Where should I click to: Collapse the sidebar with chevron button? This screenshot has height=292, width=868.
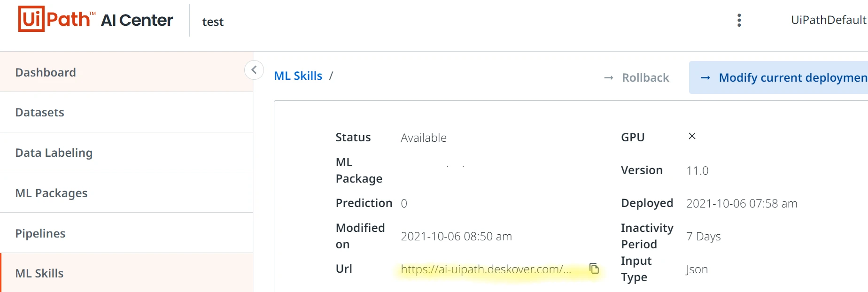(x=254, y=70)
